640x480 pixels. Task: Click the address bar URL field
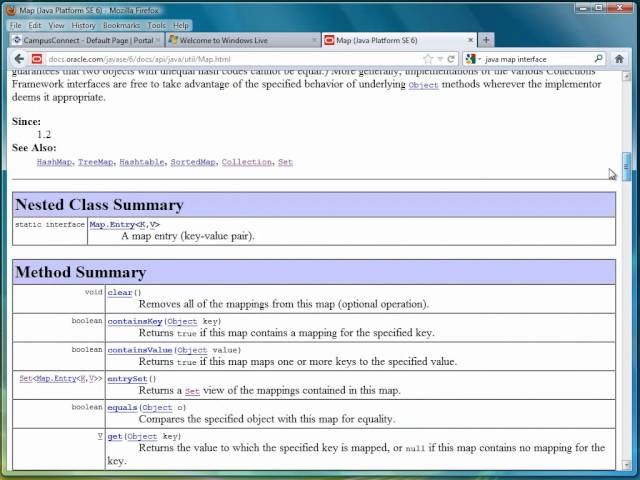[233, 59]
